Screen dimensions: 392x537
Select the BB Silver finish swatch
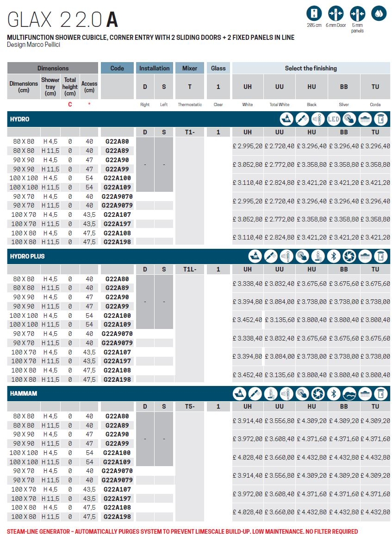pos(344,87)
